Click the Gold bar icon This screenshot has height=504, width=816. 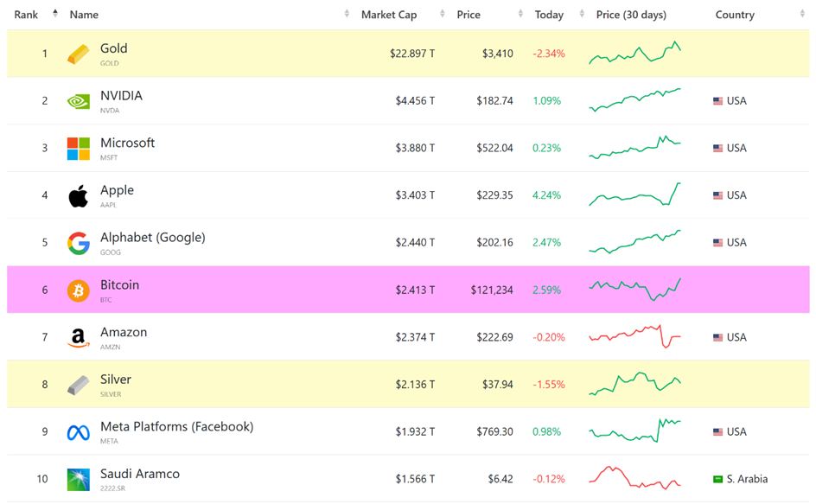click(78, 54)
